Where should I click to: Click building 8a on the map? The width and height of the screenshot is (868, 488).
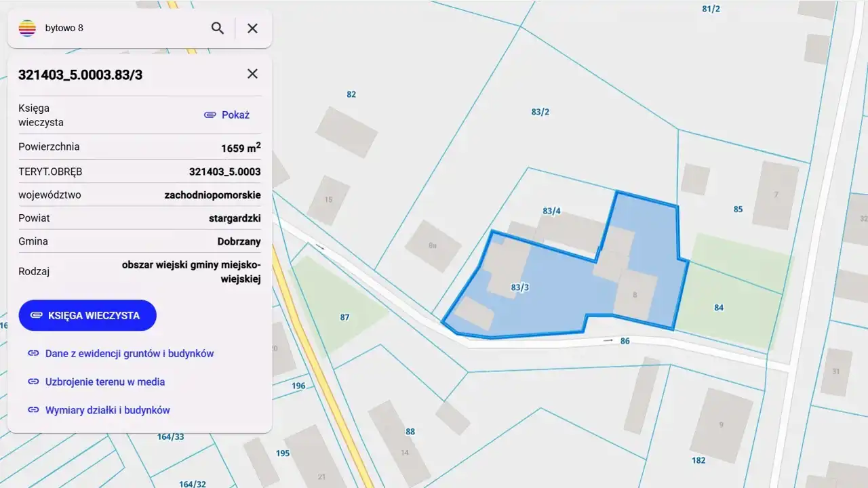pos(433,245)
